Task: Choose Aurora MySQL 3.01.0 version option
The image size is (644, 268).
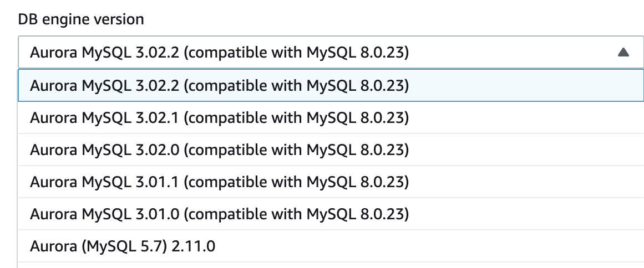Action: [x=220, y=214]
